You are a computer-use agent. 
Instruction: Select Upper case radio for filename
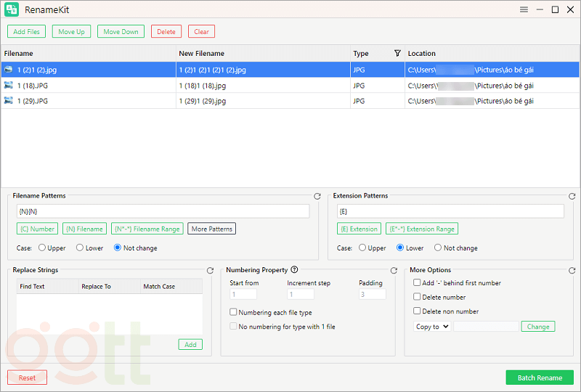pos(41,248)
